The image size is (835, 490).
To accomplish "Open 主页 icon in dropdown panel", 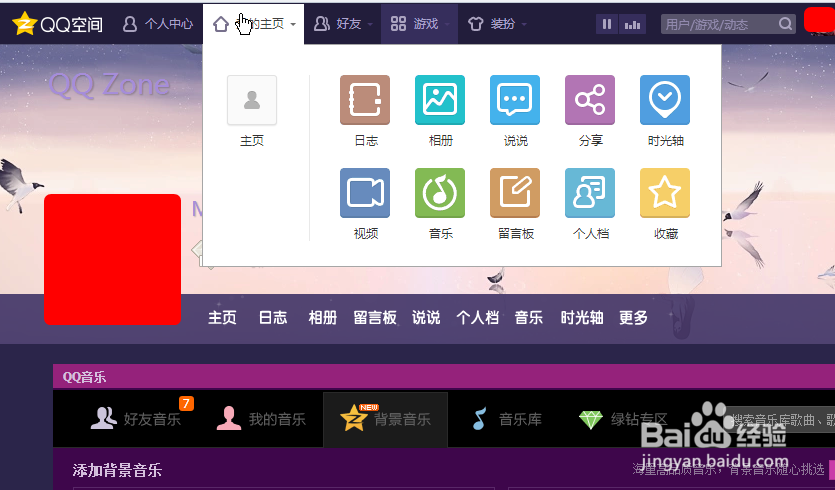I will click(x=252, y=100).
